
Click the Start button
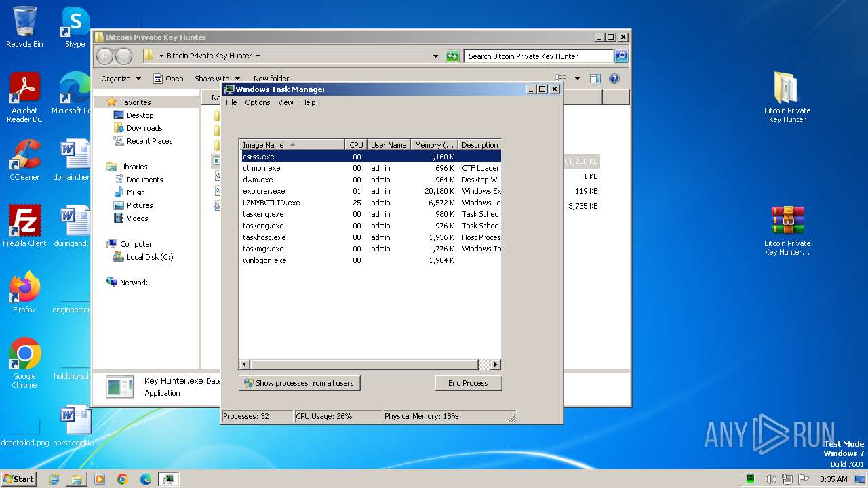pyautogui.click(x=18, y=479)
